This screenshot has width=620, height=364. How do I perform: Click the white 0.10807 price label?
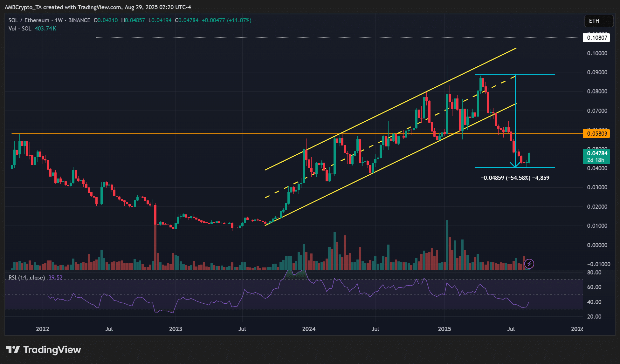pos(597,38)
